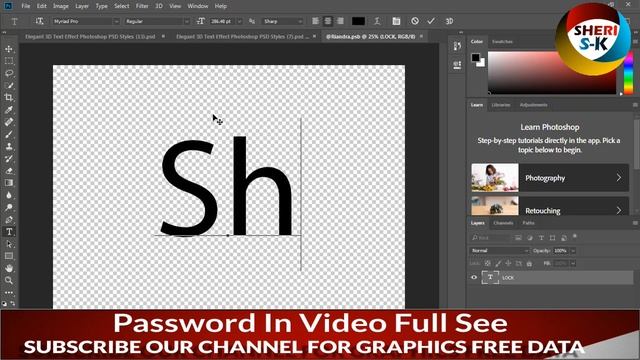Image resolution: width=640 pixels, height=360 pixels.
Task: Hide the text layer with eye icon
Action: [x=474, y=278]
